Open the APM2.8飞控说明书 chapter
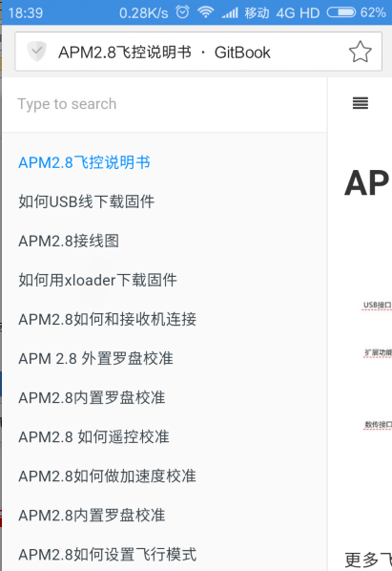Screen dimensions: 392x571 pyautogui.click(x=84, y=162)
